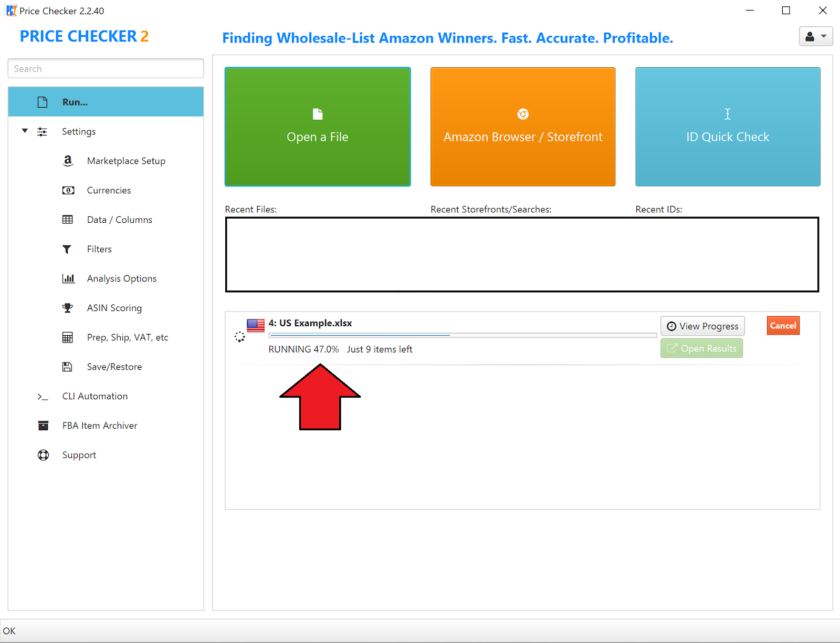
Task: Click the Amazon logo icon for Marketplace Setup
Action: click(68, 161)
